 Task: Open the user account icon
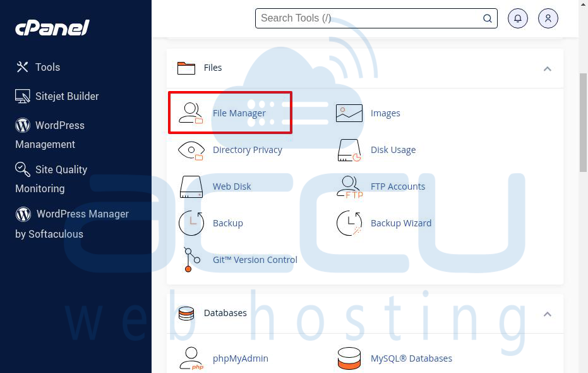tap(548, 18)
